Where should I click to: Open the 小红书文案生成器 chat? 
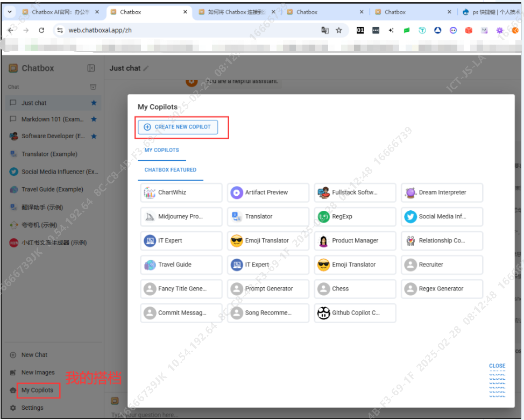(x=53, y=243)
